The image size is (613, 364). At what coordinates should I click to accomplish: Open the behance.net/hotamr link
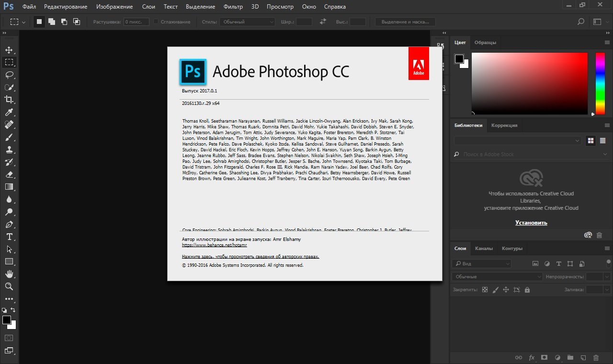coord(215,245)
